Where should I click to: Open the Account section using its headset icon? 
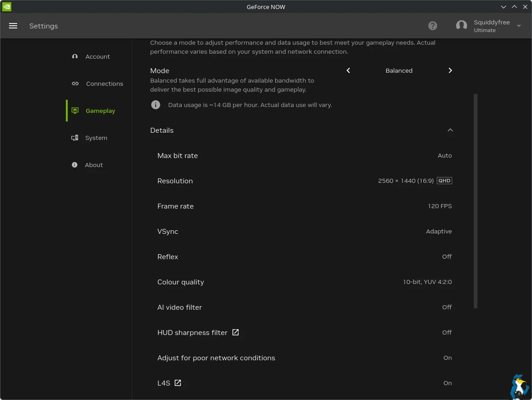[x=74, y=56]
